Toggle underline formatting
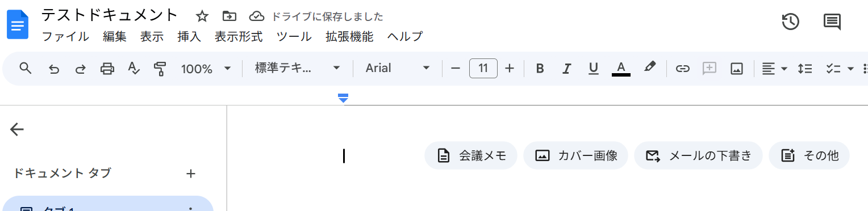868x211 pixels. (594, 69)
